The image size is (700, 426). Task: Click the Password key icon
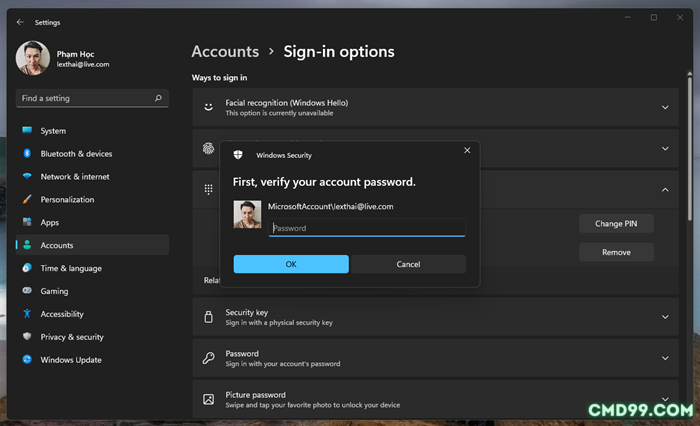pyautogui.click(x=208, y=358)
